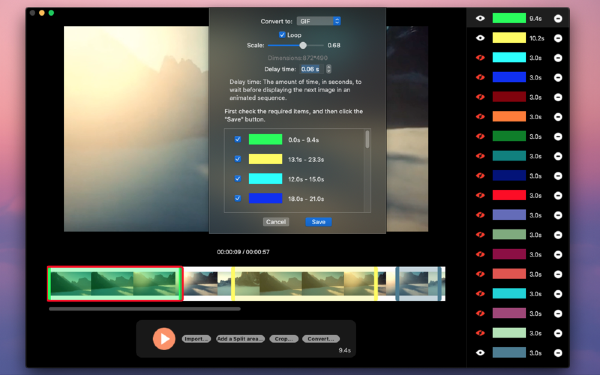
Task: Uncheck the 13.1s - 23.3s item
Action: (238, 159)
